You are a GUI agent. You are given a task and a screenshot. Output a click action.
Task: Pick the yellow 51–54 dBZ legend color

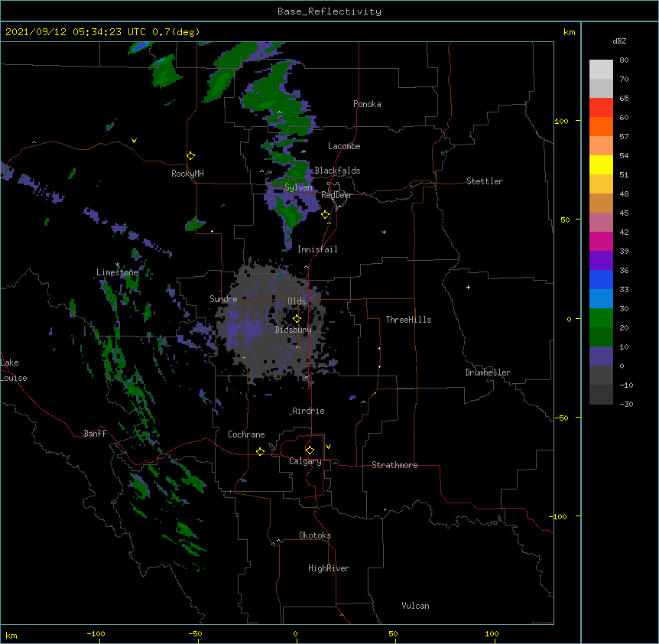(x=601, y=165)
